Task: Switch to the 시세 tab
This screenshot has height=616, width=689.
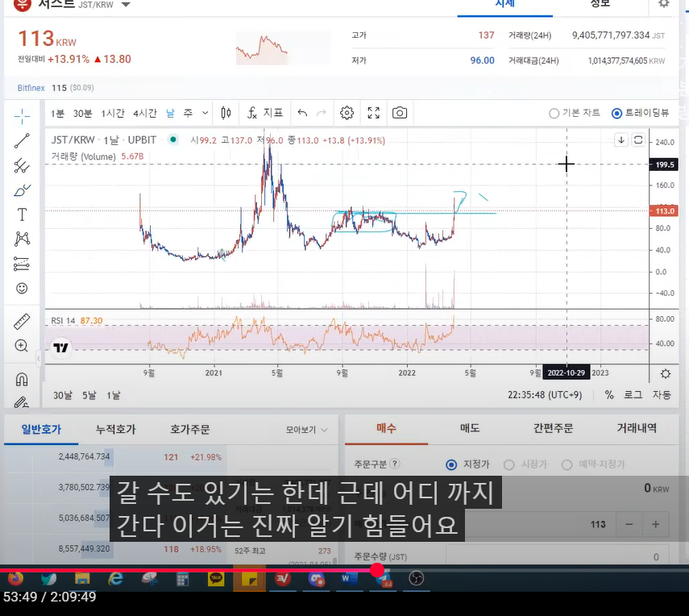Action: 505,4
